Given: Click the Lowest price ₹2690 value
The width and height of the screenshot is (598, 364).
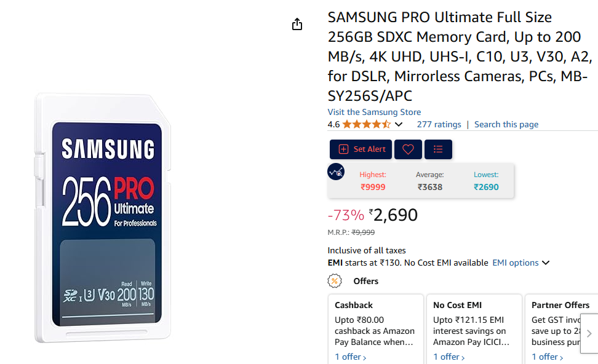Looking at the screenshot, I should 486,187.
